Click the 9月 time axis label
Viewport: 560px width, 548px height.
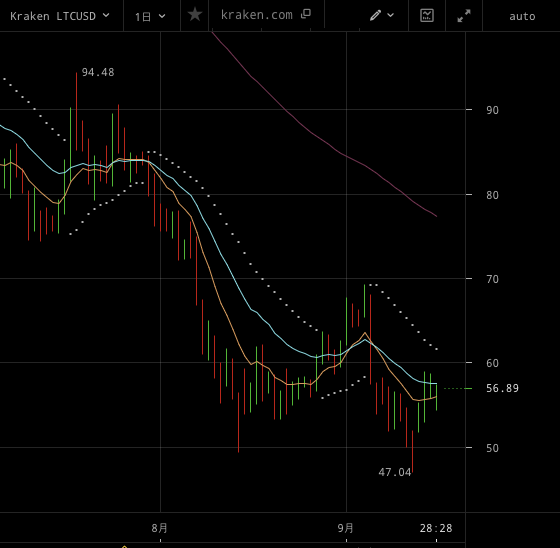[345, 528]
